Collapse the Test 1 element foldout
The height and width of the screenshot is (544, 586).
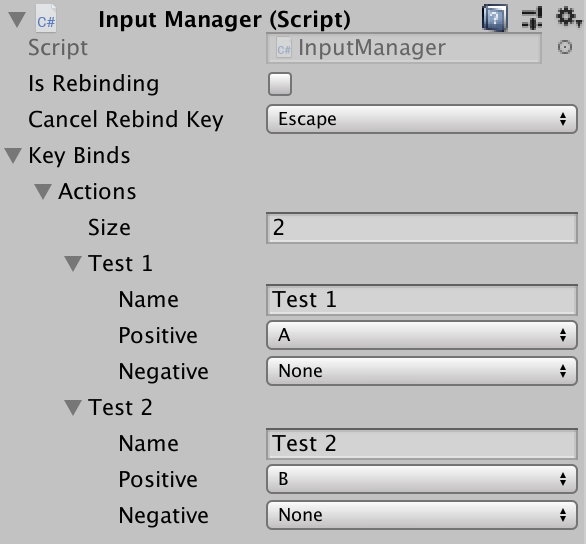[73, 263]
